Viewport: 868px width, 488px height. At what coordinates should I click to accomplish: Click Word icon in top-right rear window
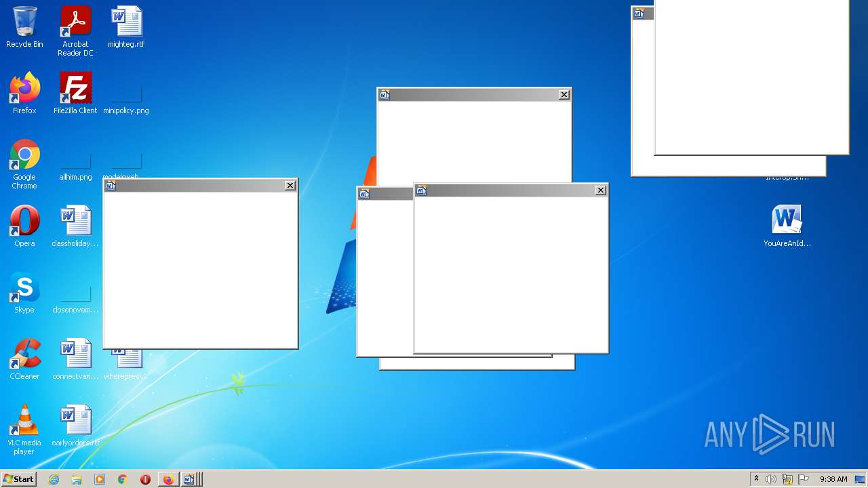[x=639, y=13]
